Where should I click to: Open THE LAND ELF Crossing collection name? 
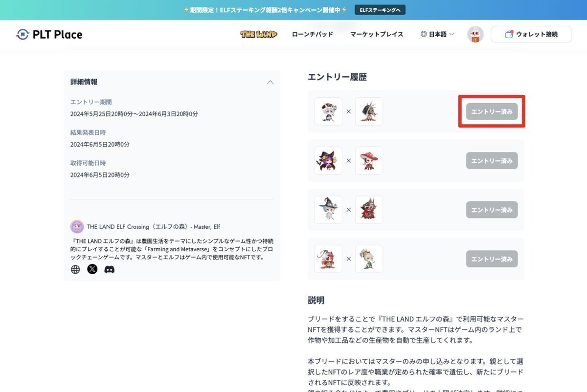(x=154, y=227)
